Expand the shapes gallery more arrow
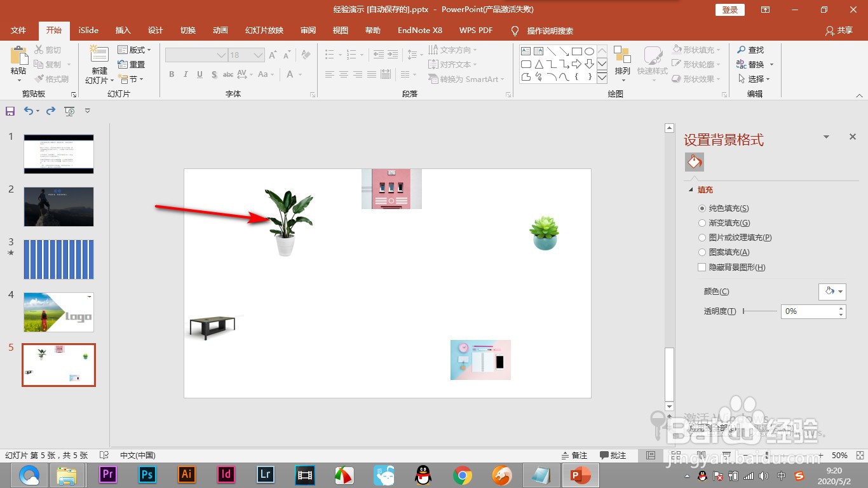Screen dimensions: 868x488 (x=602, y=78)
